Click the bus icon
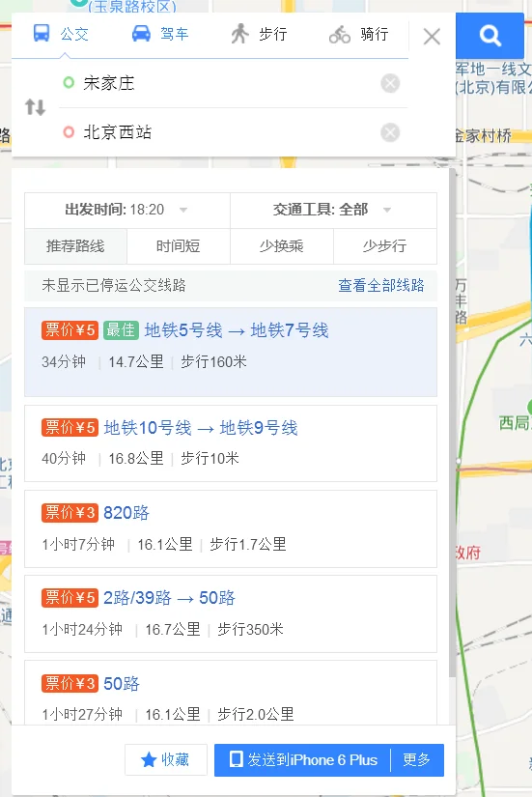The height and width of the screenshot is (797, 532). point(42,34)
